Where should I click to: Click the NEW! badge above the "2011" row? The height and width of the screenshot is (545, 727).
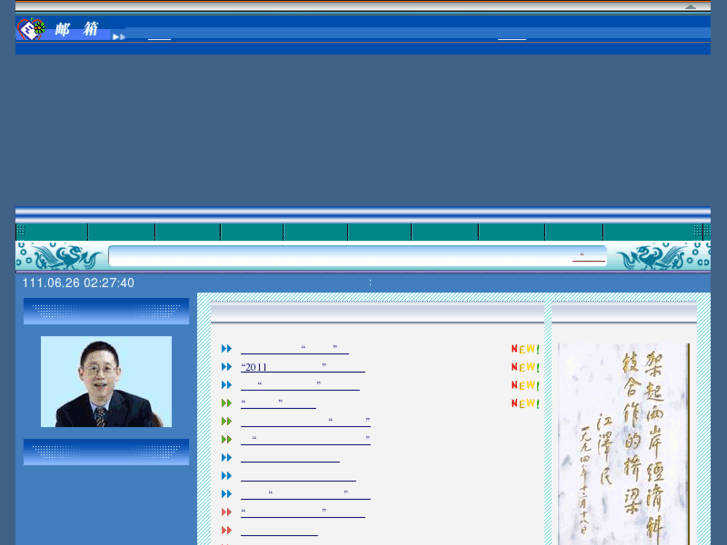[525, 349]
